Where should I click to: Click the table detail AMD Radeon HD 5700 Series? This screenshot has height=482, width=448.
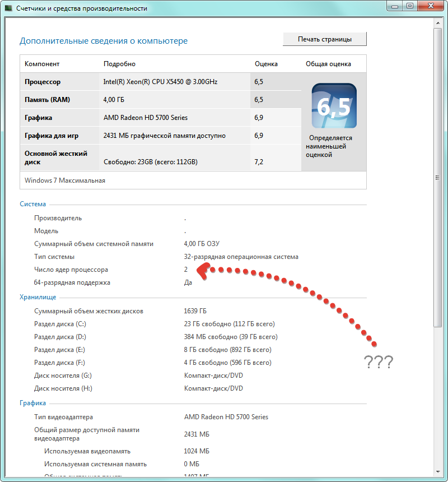pos(146,118)
